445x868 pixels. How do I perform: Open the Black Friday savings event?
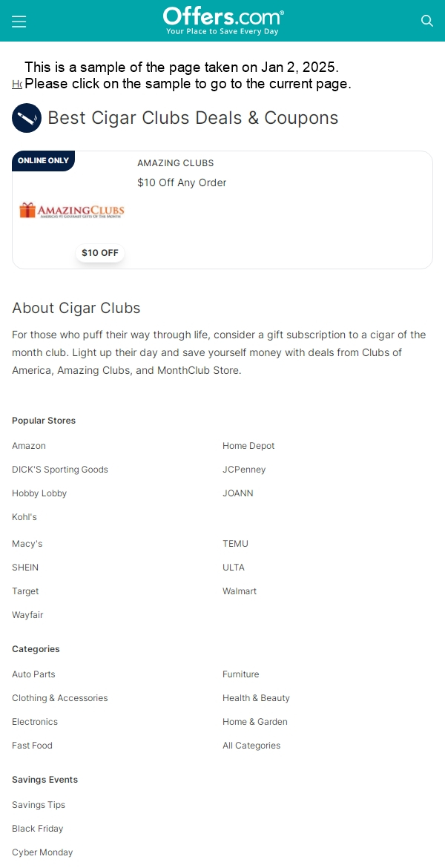pyautogui.click(x=38, y=829)
